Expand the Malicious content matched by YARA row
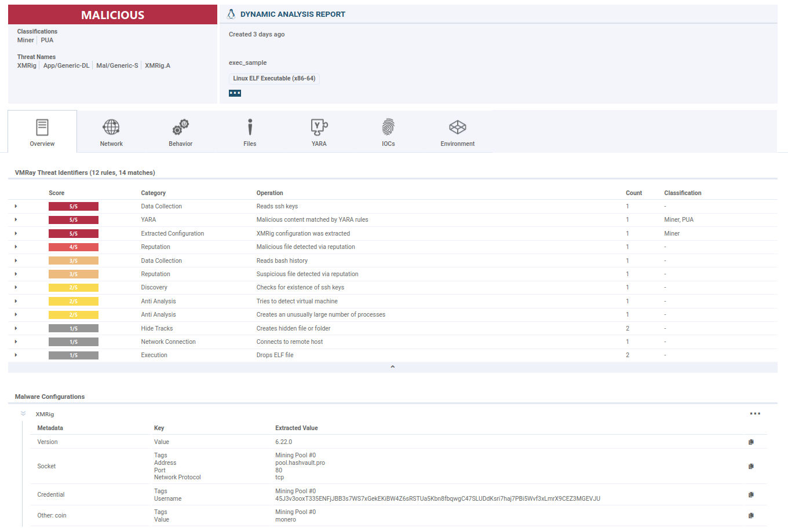Image resolution: width=788 pixels, height=532 pixels. [16, 220]
